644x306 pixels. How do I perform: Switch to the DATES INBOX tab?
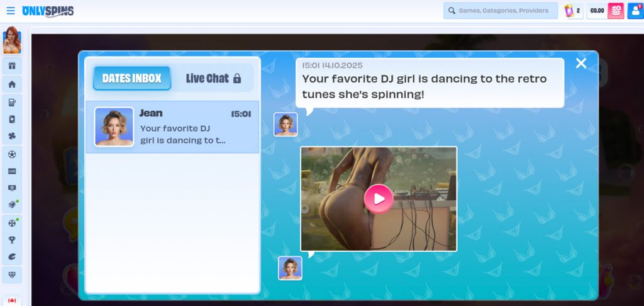[x=132, y=79]
